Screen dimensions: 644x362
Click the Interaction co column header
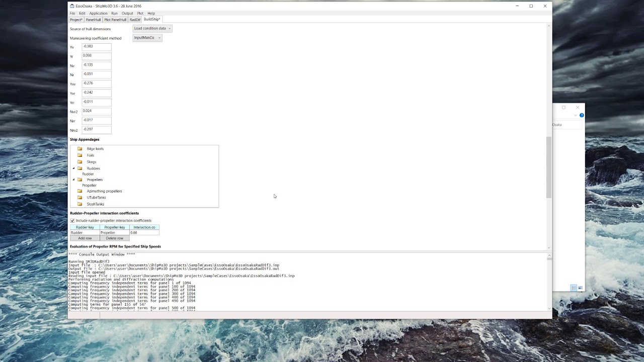click(144, 227)
